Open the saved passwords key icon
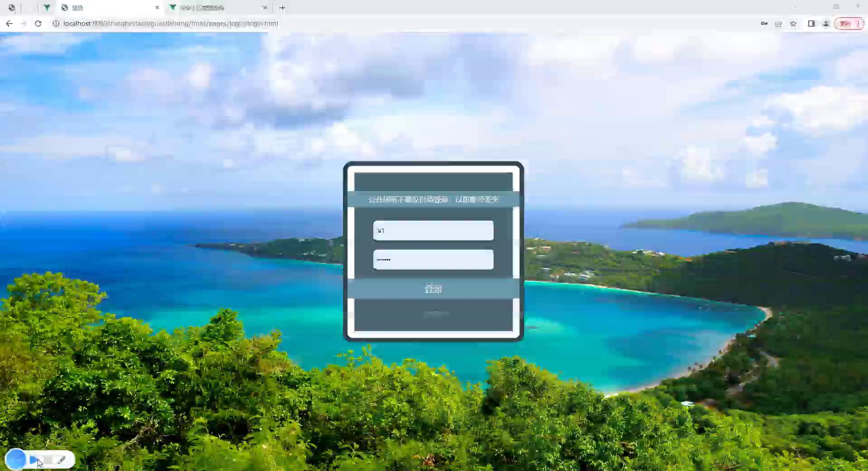Viewport: 868px width, 471px height. [764, 24]
